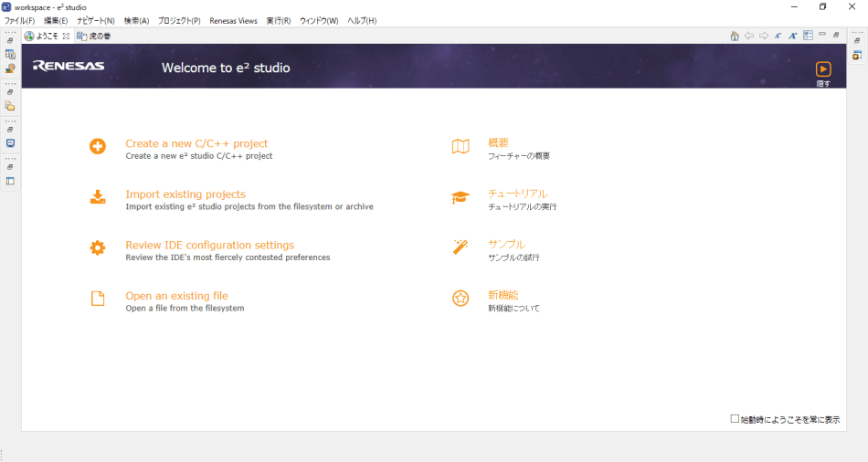
Task: Open the サンプル link
Action: click(506, 245)
